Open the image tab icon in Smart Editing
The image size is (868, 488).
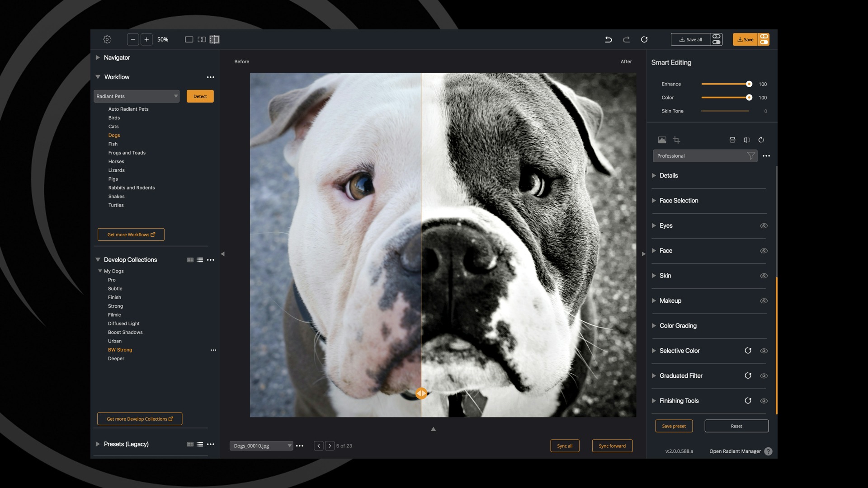(x=662, y=140)
